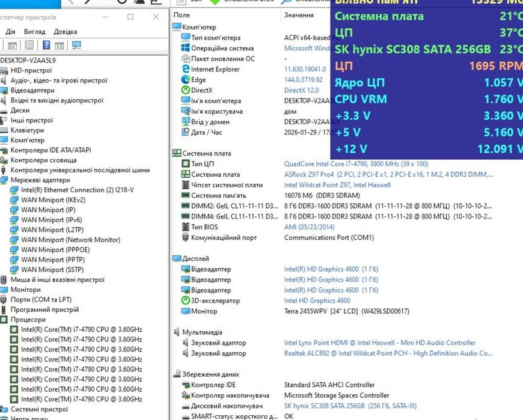Screen dimensions: 523x420
Task: Click the Ядро ЦП voltage entry in the overlay
Action: pos(428,82)
